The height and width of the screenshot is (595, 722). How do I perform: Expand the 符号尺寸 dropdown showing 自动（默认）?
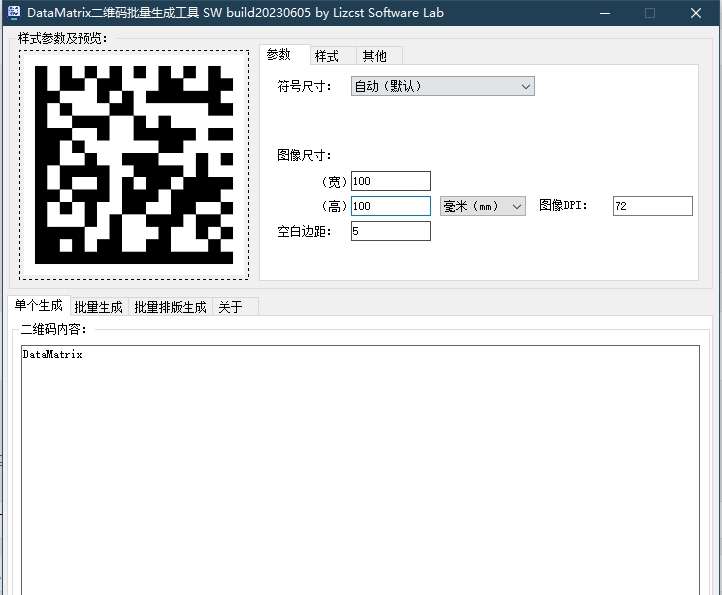[x=443, y=86]
